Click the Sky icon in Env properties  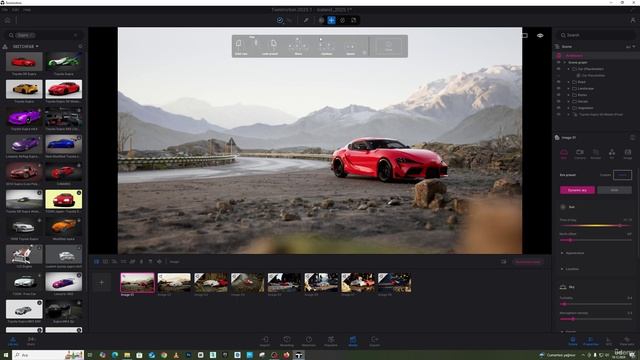pyautogui.click(x=563, y=287)
